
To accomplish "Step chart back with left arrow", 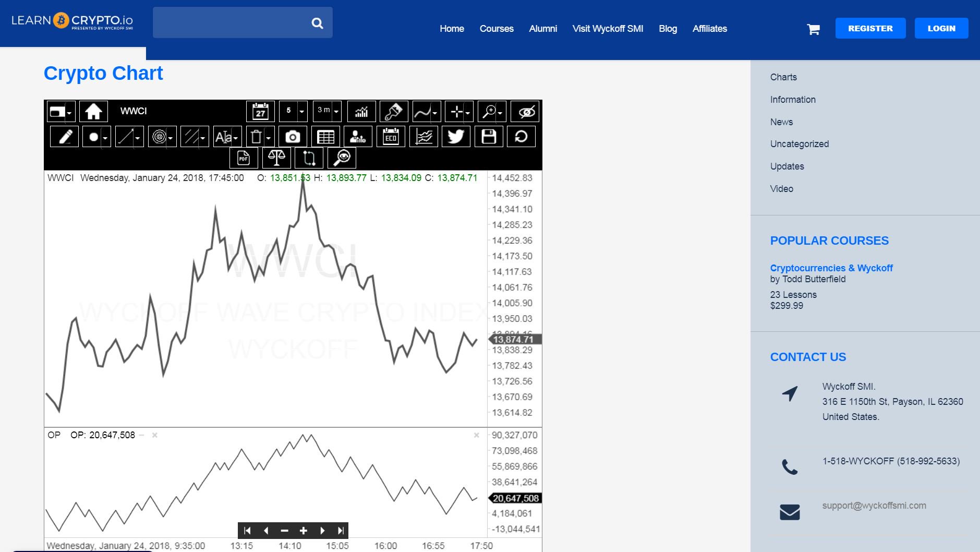I will (x=266, y=531).
